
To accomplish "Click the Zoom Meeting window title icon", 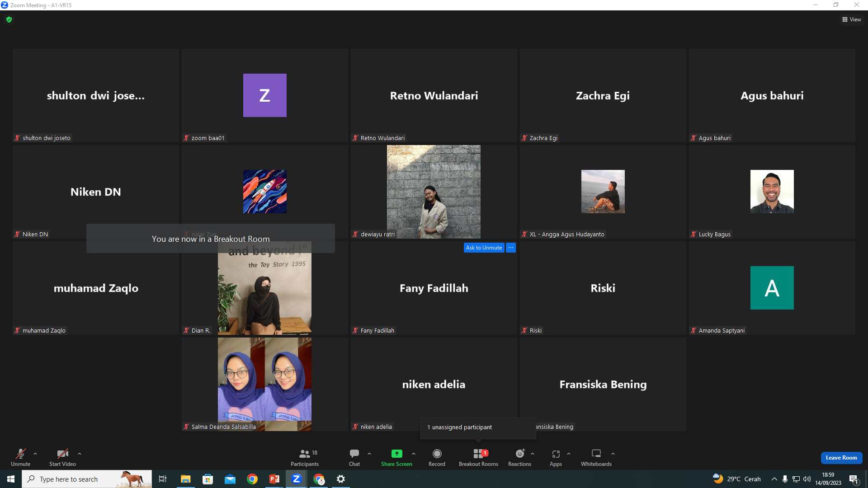I will (x=5, y=5).
